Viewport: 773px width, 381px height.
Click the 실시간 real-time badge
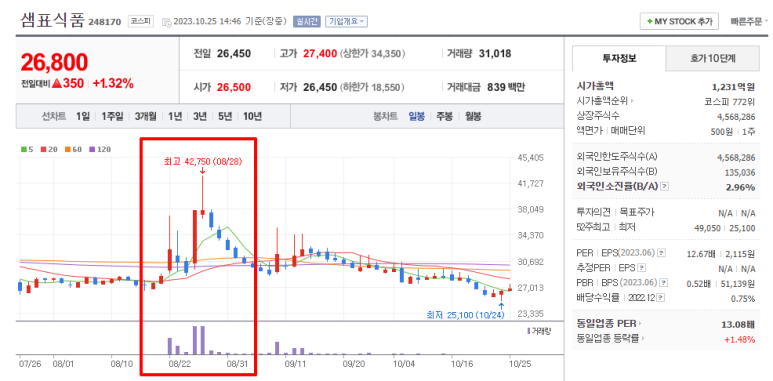(x=307, y=21)
